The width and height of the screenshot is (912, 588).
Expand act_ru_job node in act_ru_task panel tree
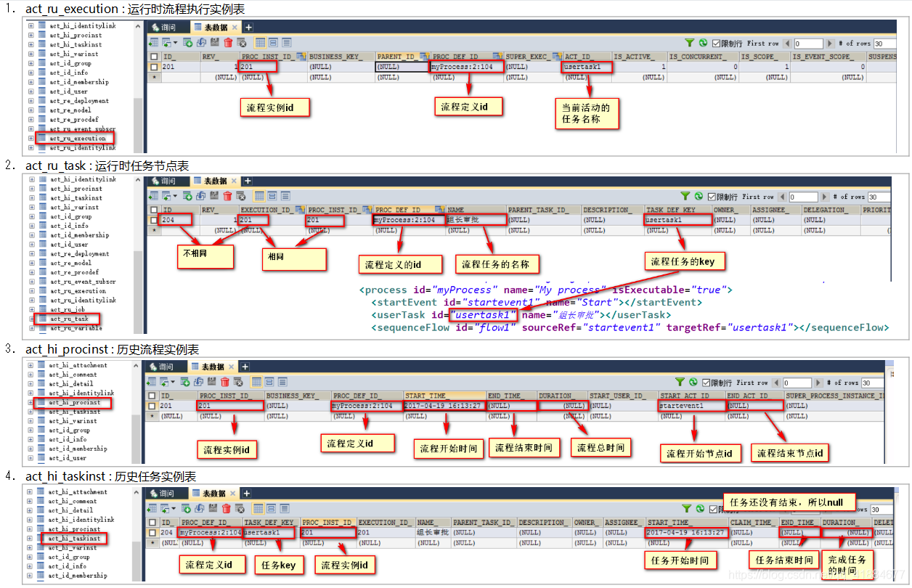(x=31, y=309)
